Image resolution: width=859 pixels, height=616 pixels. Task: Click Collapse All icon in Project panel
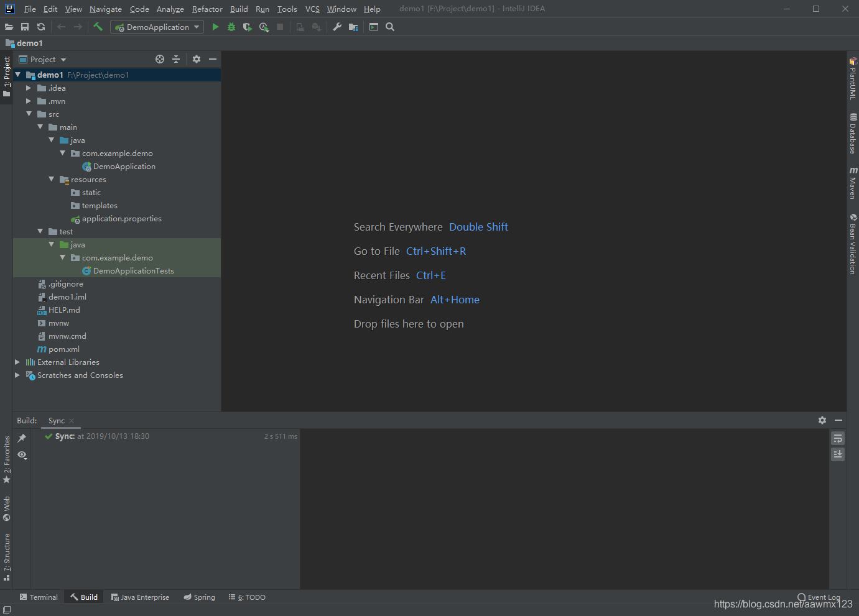point(176,59)
